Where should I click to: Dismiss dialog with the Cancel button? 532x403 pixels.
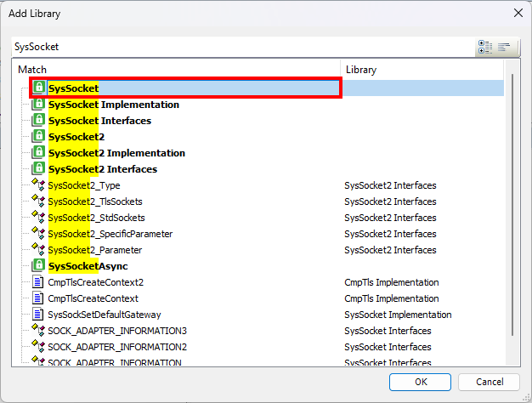pos(490,382)
